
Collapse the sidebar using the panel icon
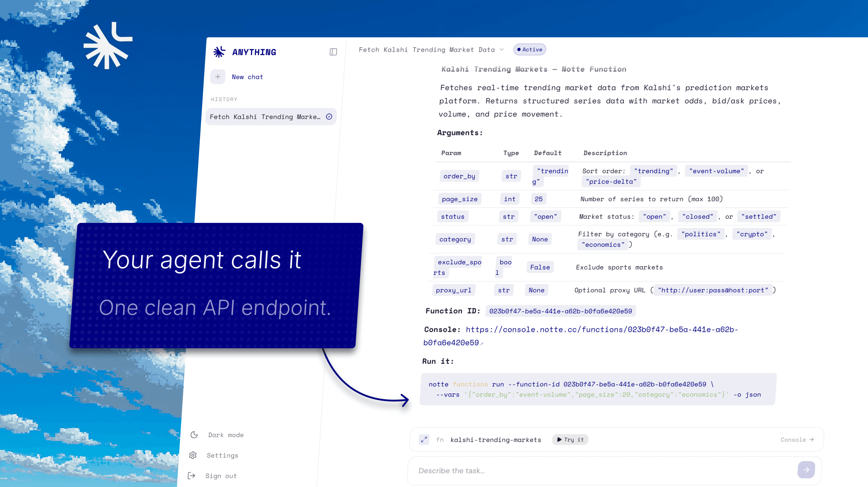click(x=333, y=51)
